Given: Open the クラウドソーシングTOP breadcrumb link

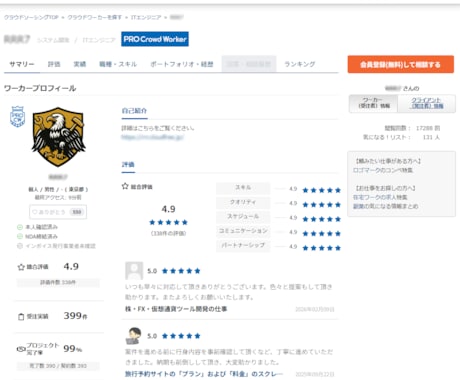Looking at the screenshot, I should 31,17.
